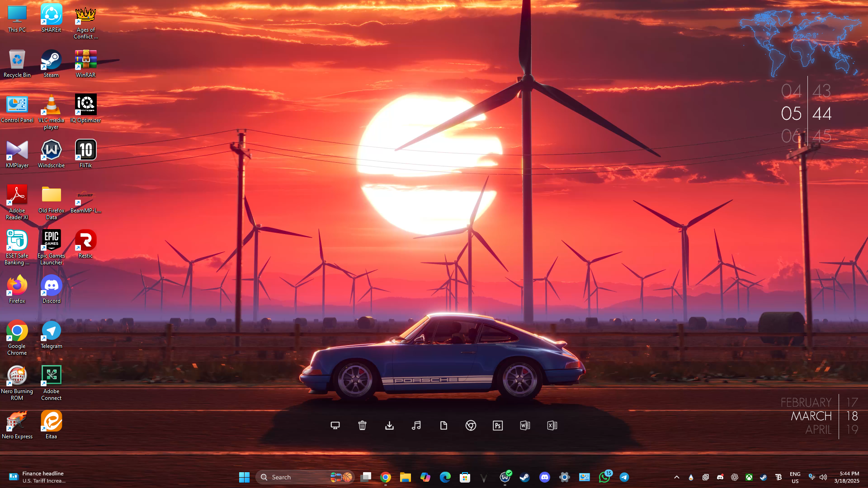The height and width of the screenshot is (488, 868).
Task: Click the downloads icon in desktop dock
Action: pos(389,425)
